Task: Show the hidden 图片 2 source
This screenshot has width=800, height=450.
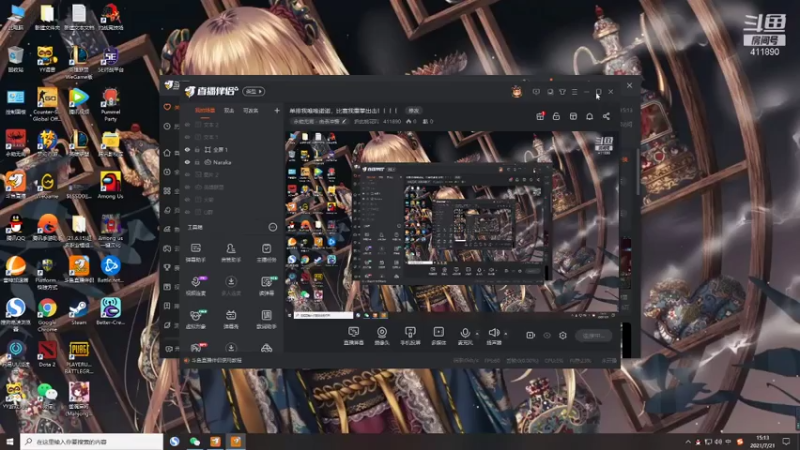Action: 187,174
